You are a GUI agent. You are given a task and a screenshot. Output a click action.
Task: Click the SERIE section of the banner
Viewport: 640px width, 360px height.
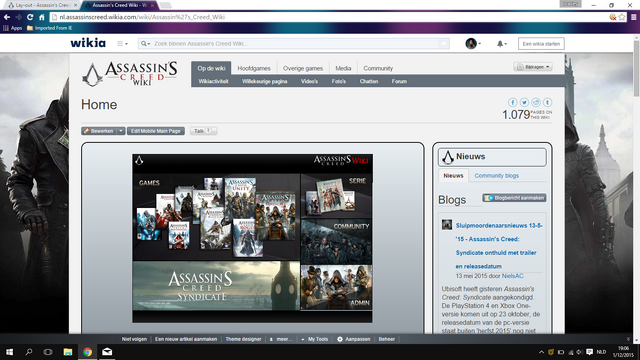tap(336, 196)
